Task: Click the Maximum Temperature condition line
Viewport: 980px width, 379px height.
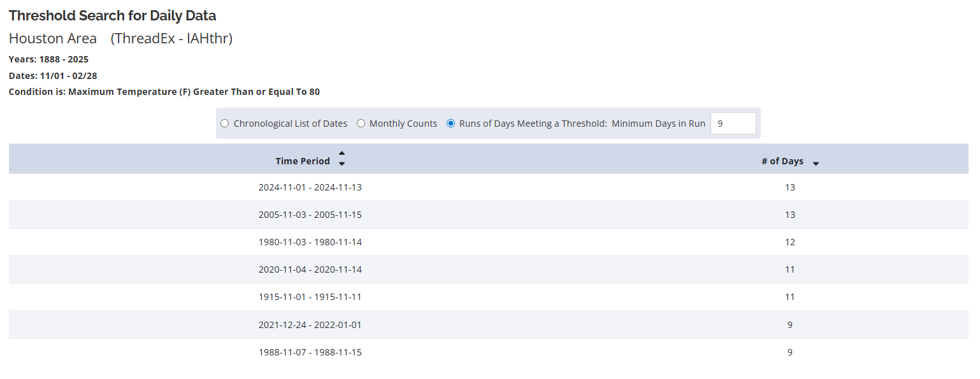Action: click(x=164, y=92)
